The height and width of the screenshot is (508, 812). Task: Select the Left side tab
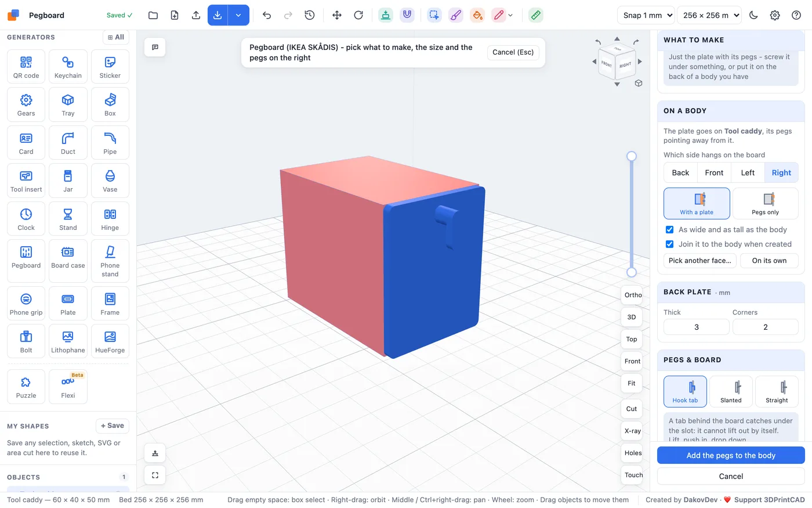coord(748,172)
